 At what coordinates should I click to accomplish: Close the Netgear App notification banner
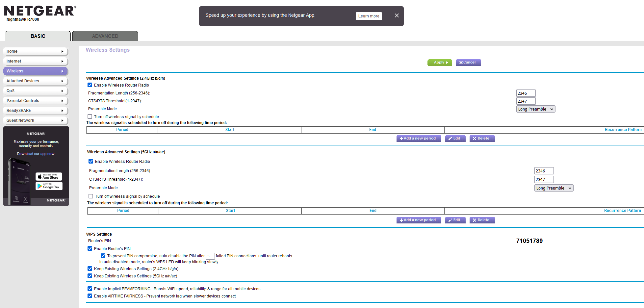[x=397, y=15]
